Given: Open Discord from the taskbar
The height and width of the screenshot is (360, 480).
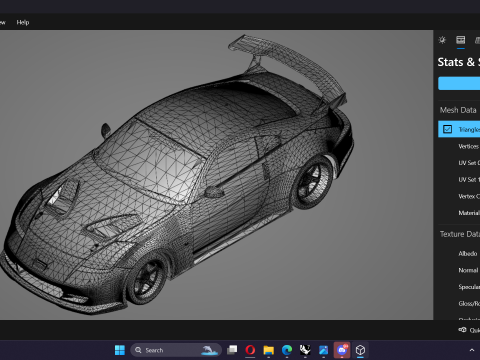Looking at the screenshot, I should [342, 350].
